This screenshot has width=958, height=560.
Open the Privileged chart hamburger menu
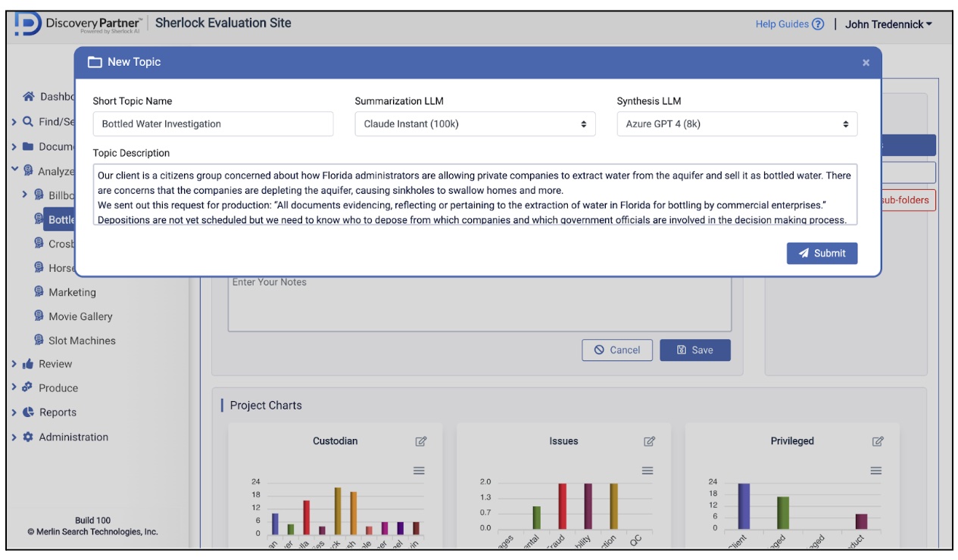[876, 471]
